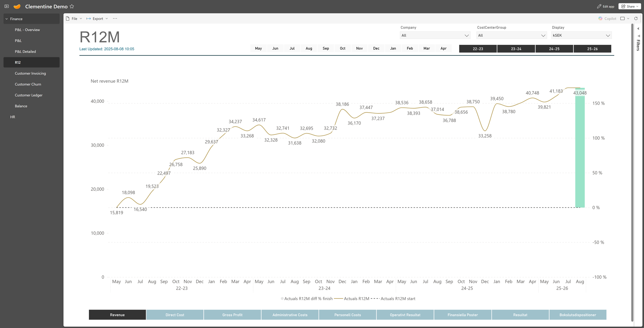This screenshot has height=328, width=644.
Task: Toggle the navigation pane icon
Action: (x=7, y=6)
